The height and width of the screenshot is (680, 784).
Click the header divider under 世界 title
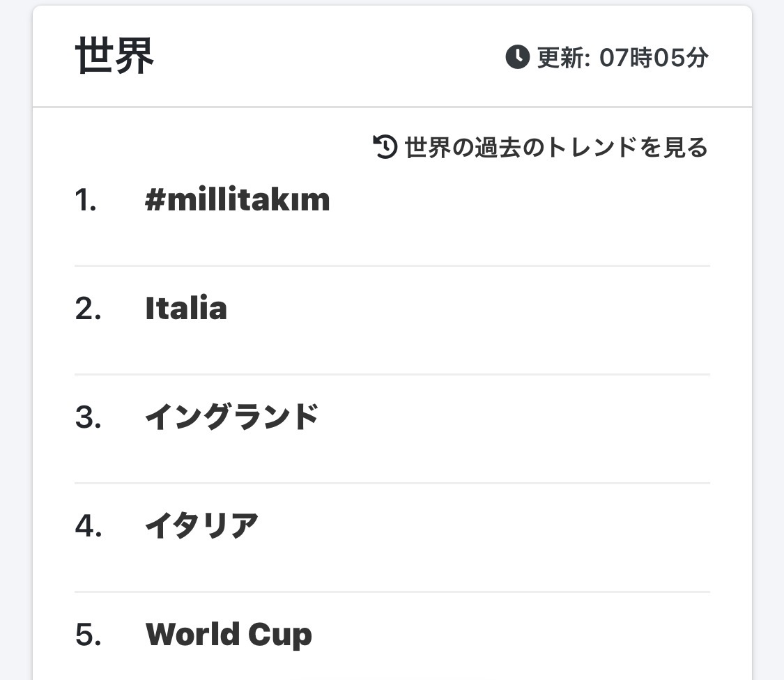coord(392,107)
